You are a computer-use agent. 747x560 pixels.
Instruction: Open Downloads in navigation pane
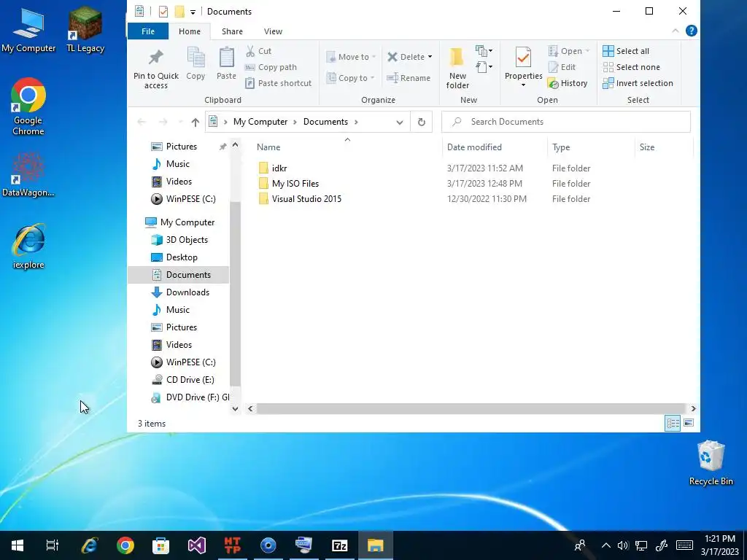point(187,292)
